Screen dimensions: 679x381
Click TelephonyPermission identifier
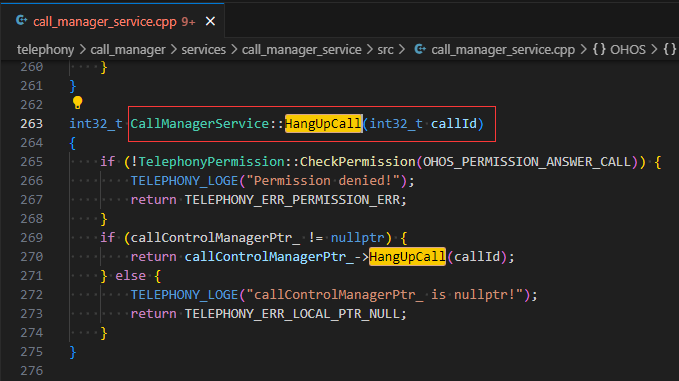click(x=211, y=162)
